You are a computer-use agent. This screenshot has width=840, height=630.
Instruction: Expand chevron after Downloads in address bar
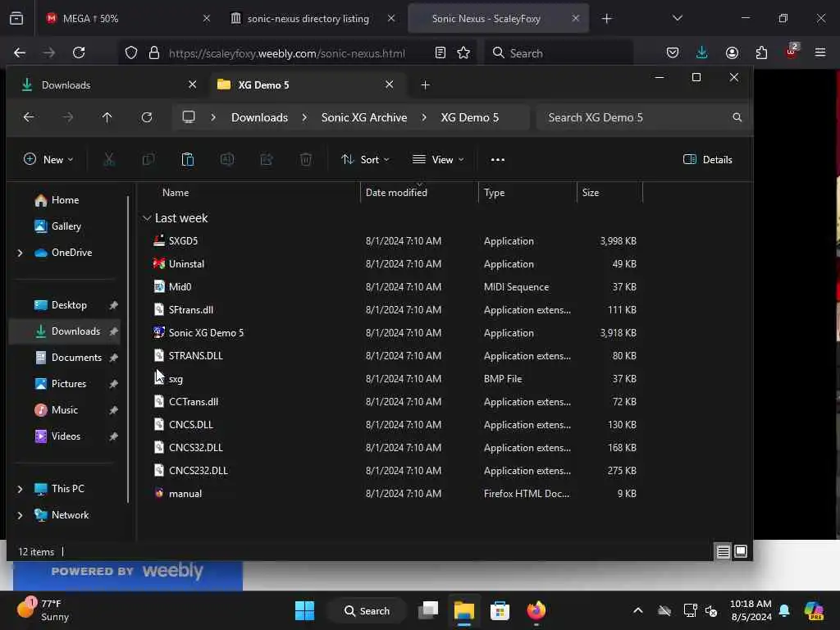(304, 116)
